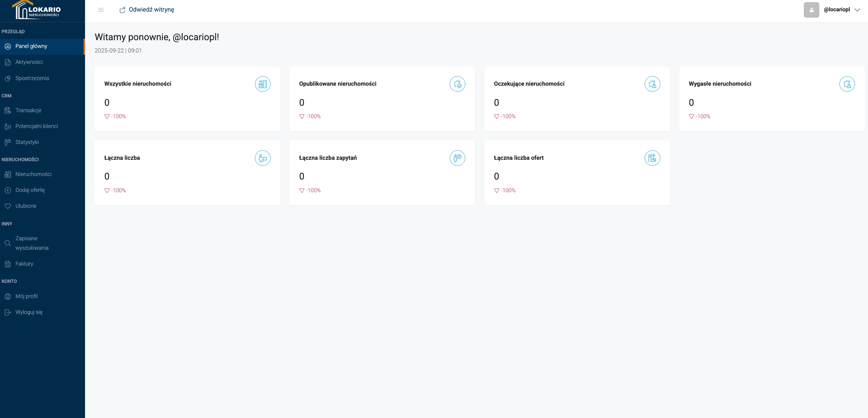The image size is (868, 418).
Task: Click the Wygasłe nieruchomości house icon
Action: click(x=847, y=84)
